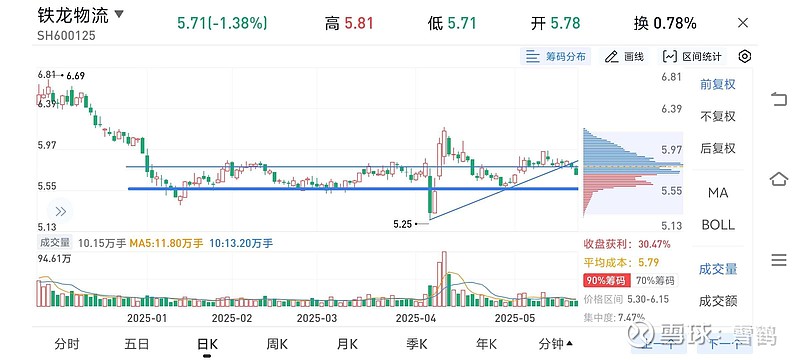Select 后复权 backward adjustment option
This screenshot has width=800, height=360.
(x=718, y=148)
